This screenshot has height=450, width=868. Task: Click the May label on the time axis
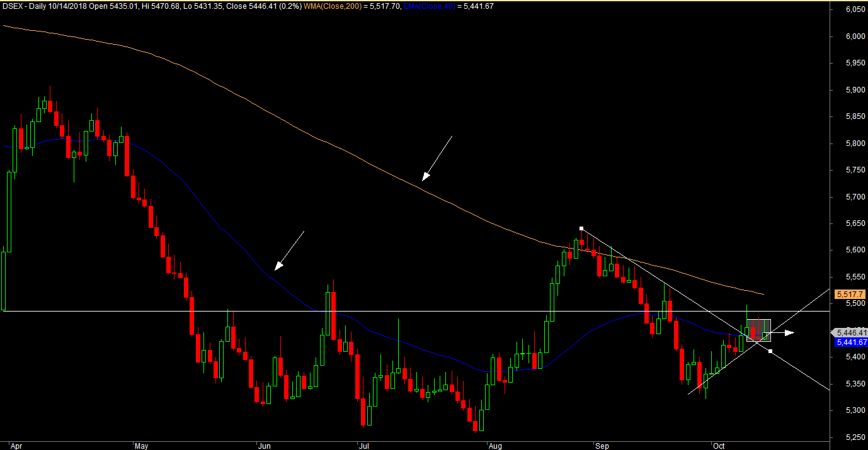point(140,445)
